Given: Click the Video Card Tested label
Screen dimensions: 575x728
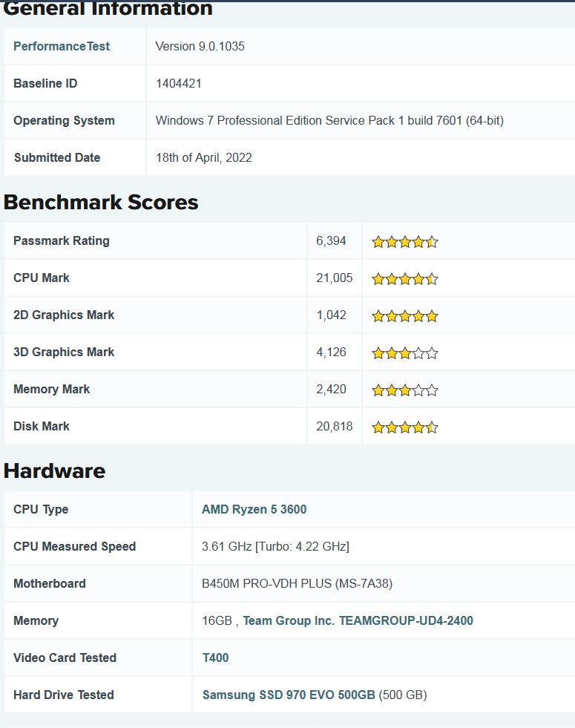Looking at the screenshot, I should pyautogui.click(x=65, y=658).
